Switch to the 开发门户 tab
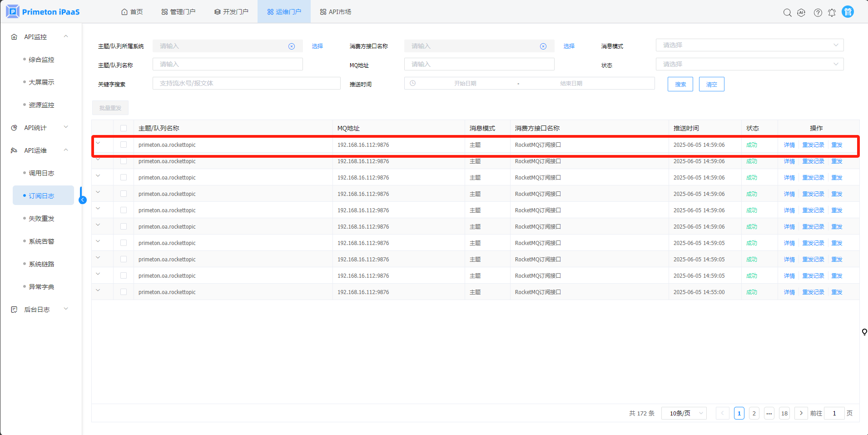The width and height of the screenshot is (868, 435). pyautogui.click(x=231, y=12)
